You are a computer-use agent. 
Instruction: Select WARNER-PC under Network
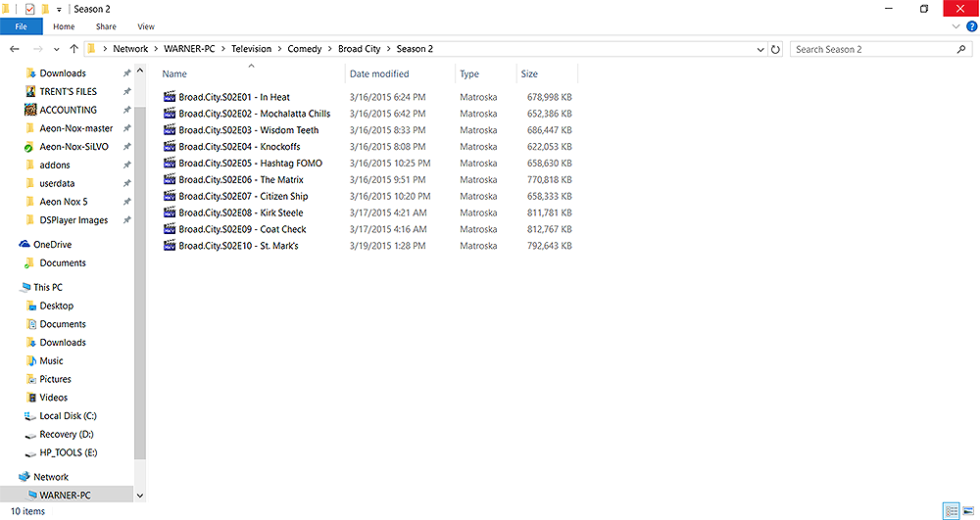(x=65, y=496)
